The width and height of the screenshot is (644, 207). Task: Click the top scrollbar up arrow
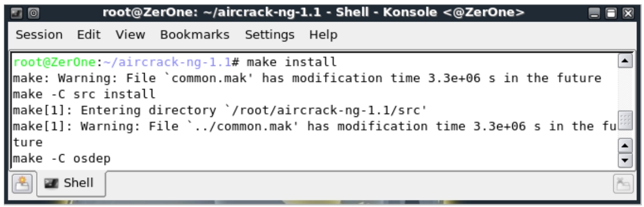click(625, 62)
